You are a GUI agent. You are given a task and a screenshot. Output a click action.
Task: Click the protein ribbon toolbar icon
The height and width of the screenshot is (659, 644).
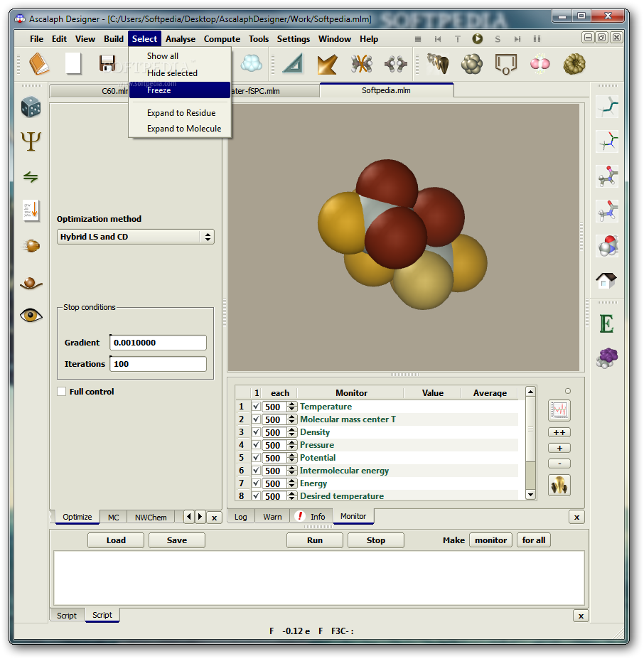(x=438, y=64)
